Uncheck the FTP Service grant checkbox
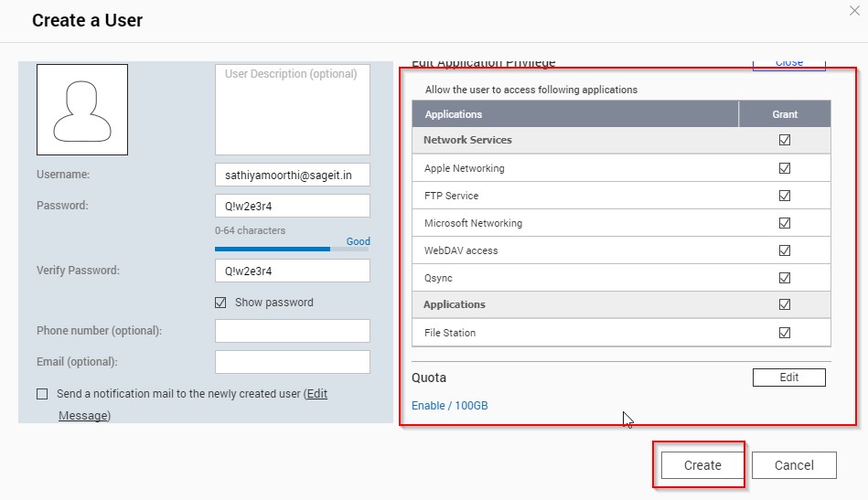 pyautogui.click(x=784, y=196)
